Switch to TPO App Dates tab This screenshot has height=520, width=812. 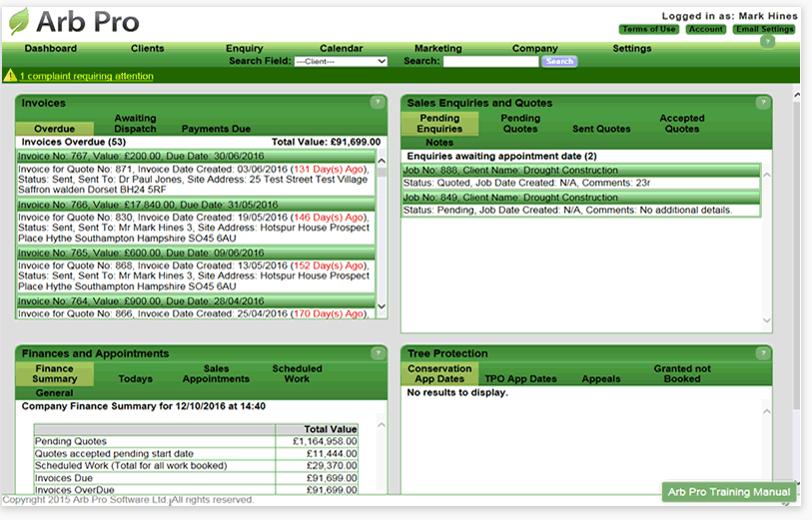(520, 378)
